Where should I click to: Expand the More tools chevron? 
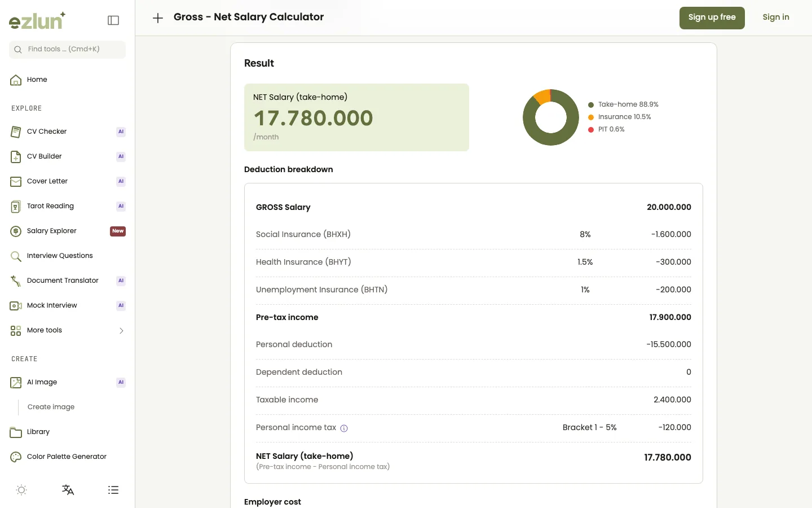coord(121,331)
